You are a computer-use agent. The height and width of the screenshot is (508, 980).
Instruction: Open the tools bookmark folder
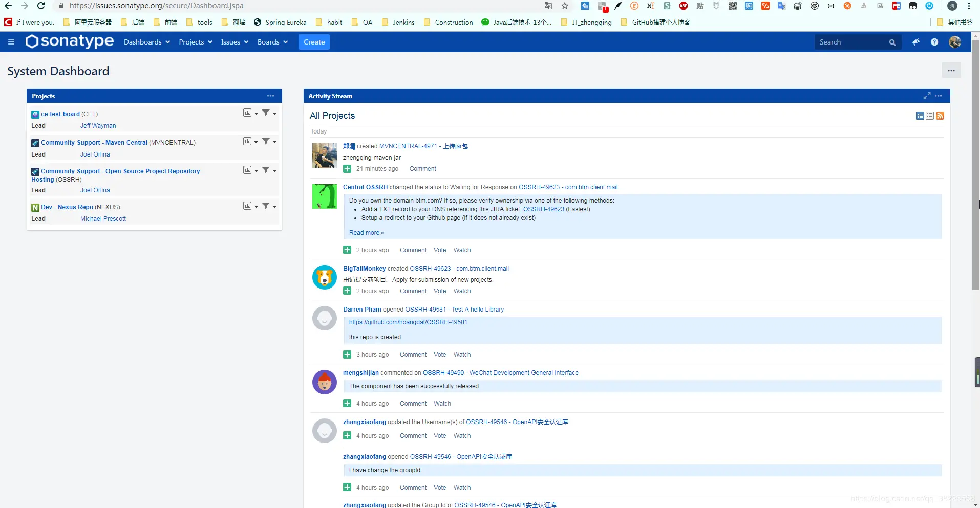(x=199, y=22)
